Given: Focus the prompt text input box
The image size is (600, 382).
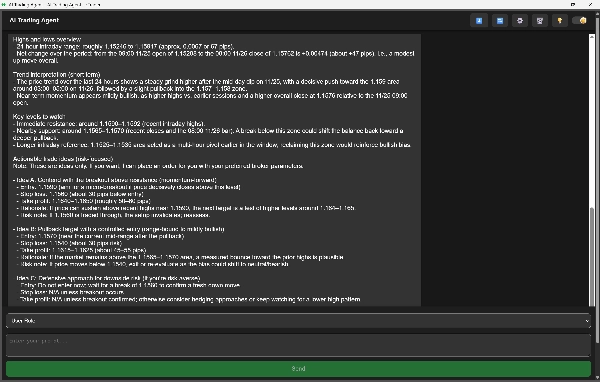Looking at the screenshot, I should (298, 345).
